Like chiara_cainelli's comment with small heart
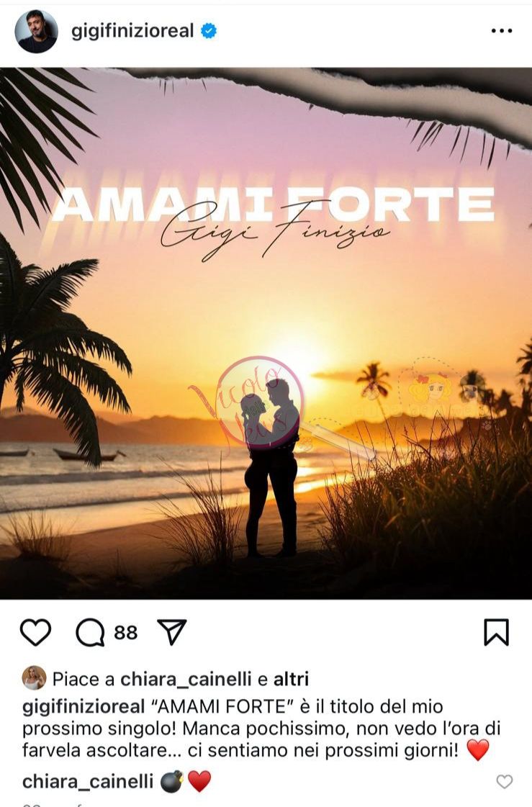The image size is (532, 807). [x=504, y=781]
